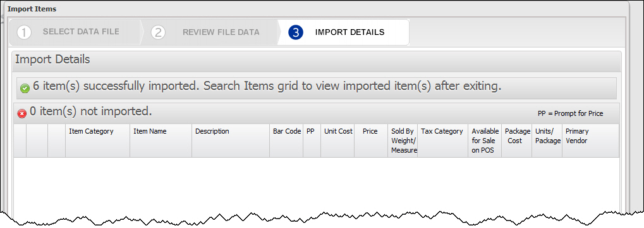Click the red not-imported error icon
The image size is (644, 228).
pyautogui.click(x=21, y=113)
